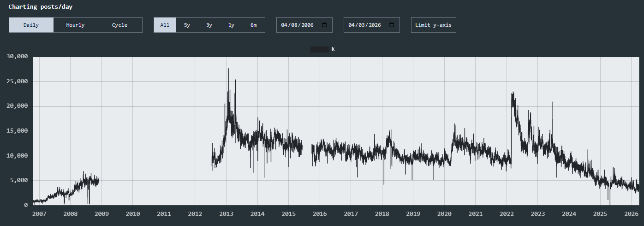
Task: Click the 15,000 y-axis label
Action: 18,131
